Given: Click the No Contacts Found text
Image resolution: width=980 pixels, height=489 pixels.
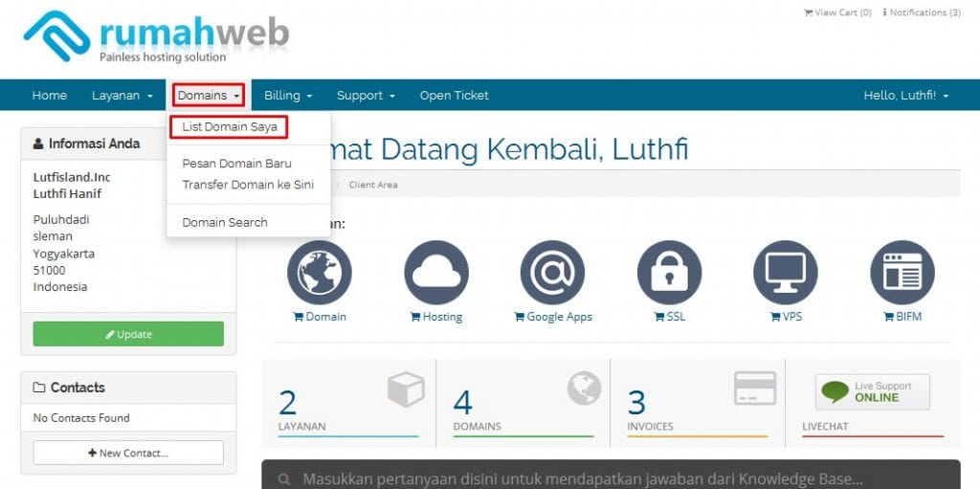Looking at the screenshot, I should click(x=81, y=418).
